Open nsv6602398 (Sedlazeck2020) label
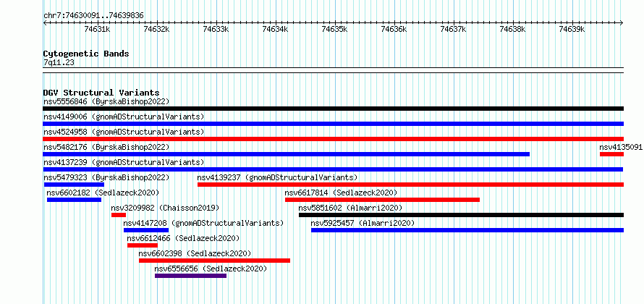 click(195, 253)
